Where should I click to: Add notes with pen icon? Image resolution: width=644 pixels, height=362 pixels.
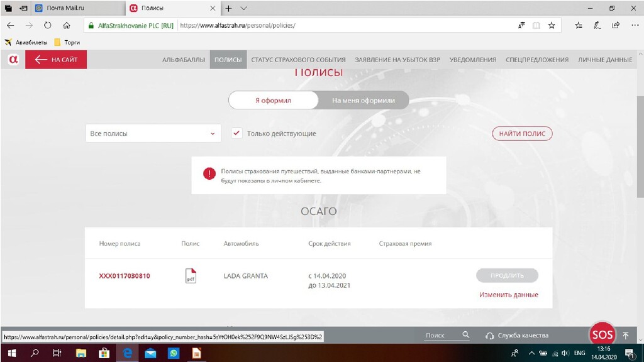pyautogui.click(x=597, y=25)
